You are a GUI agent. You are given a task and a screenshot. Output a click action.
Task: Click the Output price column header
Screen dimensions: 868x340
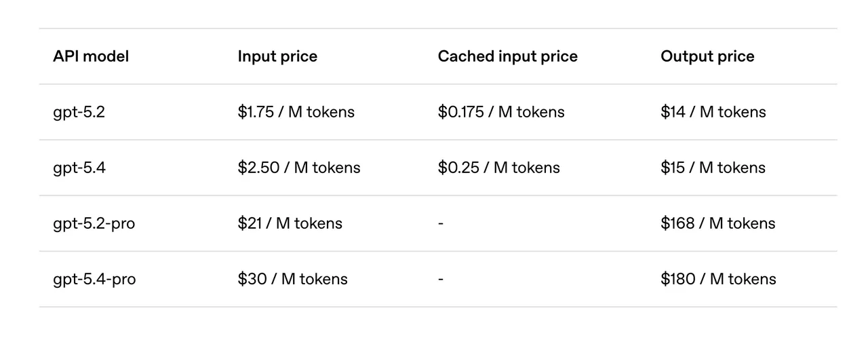pos(707,56)
